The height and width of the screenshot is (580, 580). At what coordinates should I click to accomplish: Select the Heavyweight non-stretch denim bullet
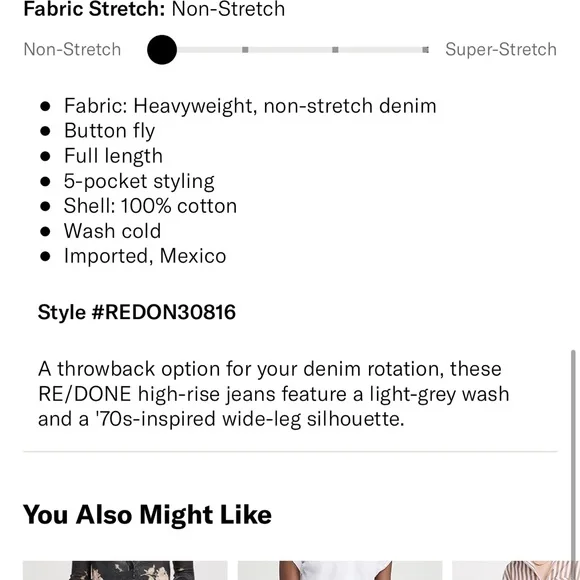[x=250, y=106]
